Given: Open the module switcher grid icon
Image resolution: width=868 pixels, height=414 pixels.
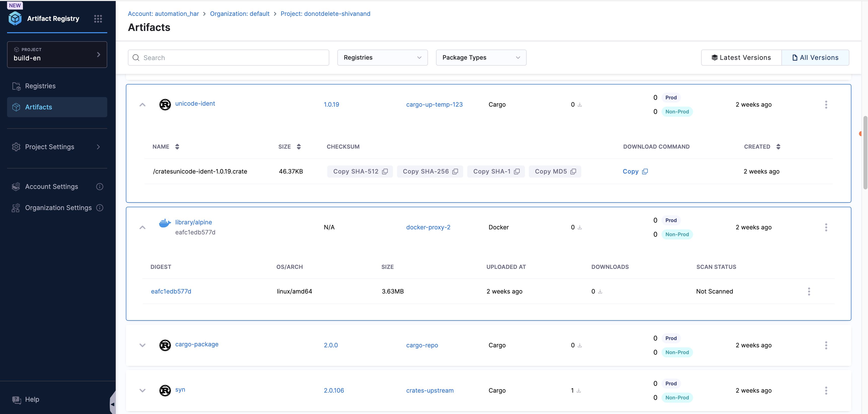Looking at the screenshot, I should (98, 19).
